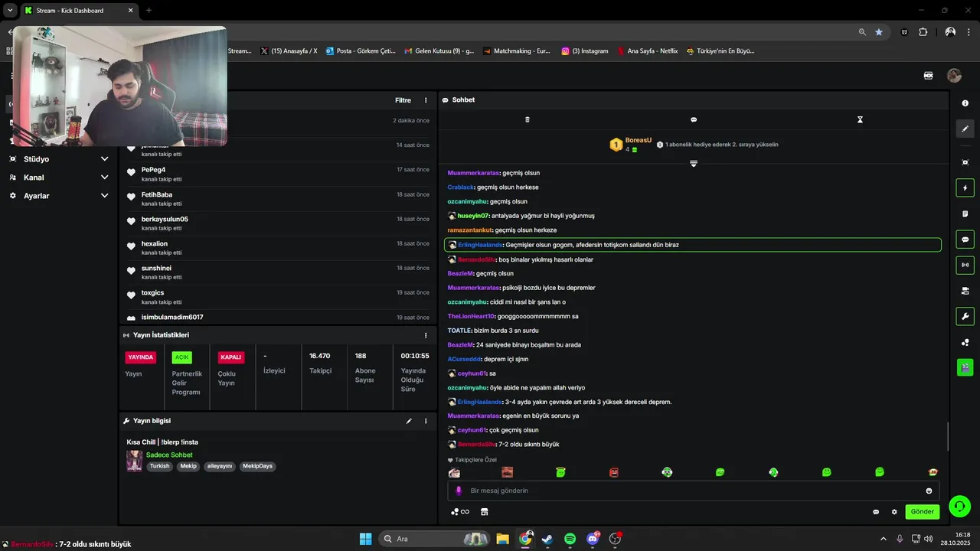The height and width of the screenshot is (551, 980).
Task: Open the stream info icon in right sidebar
Action: [965, 103]
